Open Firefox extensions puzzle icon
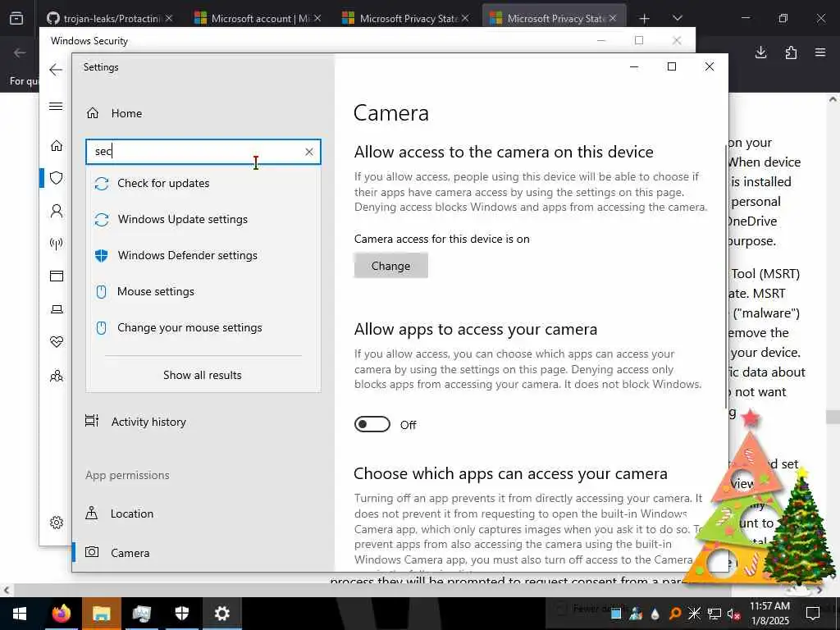The width and height of the screenshot is (840, 630). pyautogui.click(x=791, y=52)
